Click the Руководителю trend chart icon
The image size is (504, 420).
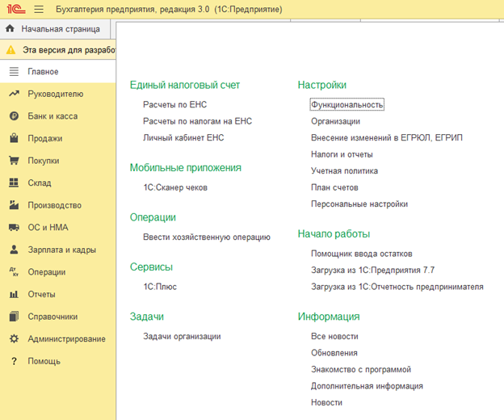coord(14,94)
